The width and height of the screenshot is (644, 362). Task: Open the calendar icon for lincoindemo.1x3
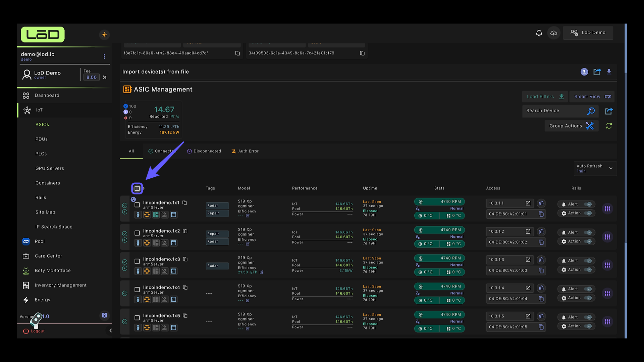tap(174, 271)
